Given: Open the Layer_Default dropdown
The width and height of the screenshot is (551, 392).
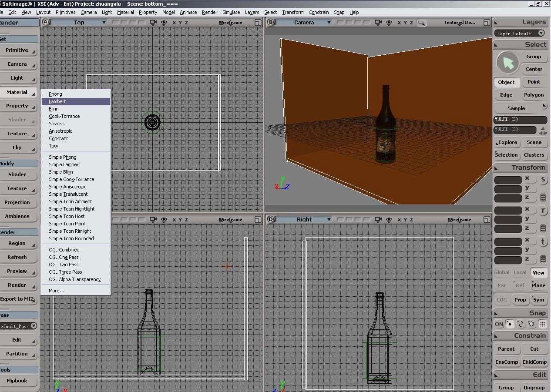Looking at the screenshot, I should tap(541, 34).
